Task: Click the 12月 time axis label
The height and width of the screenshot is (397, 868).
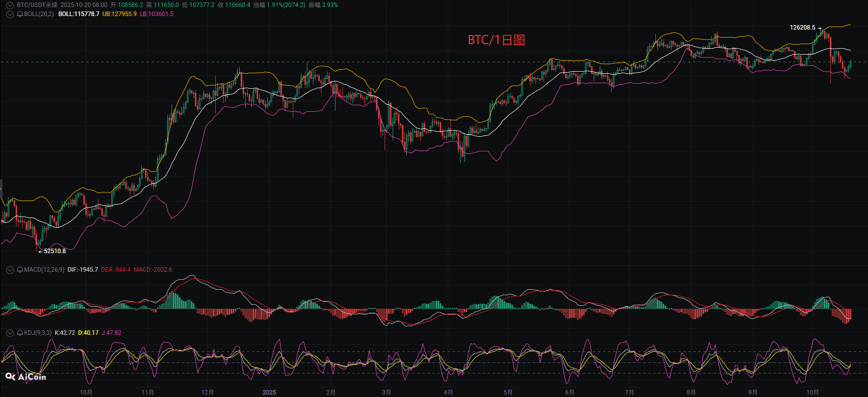Action: pyautogui.click(x=208, y=392)
